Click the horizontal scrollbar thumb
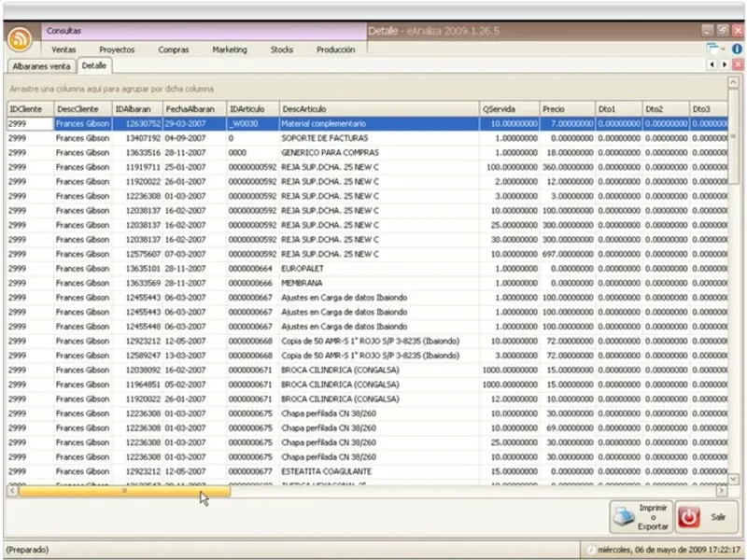Image resolution: width=747 pixels, height=560 pixels. [x=123, y=491]
